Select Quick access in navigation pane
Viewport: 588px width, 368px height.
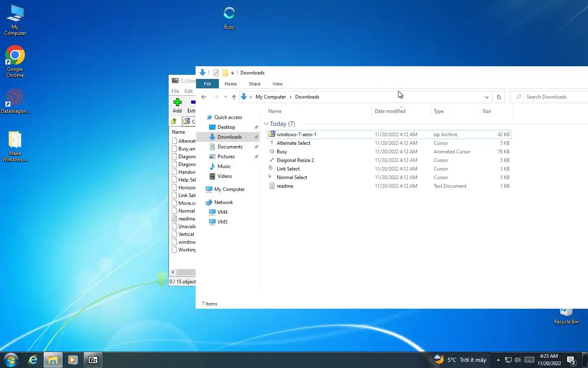coord(228,117)
